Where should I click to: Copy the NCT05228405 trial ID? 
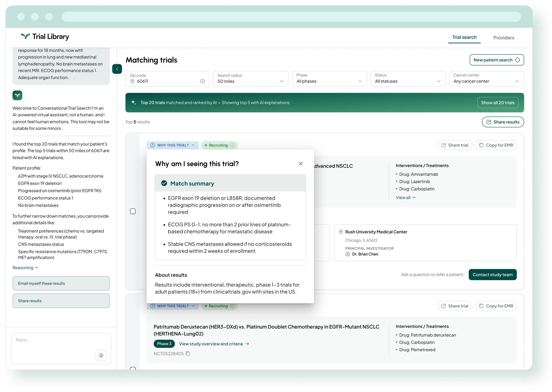pos(188,354)
